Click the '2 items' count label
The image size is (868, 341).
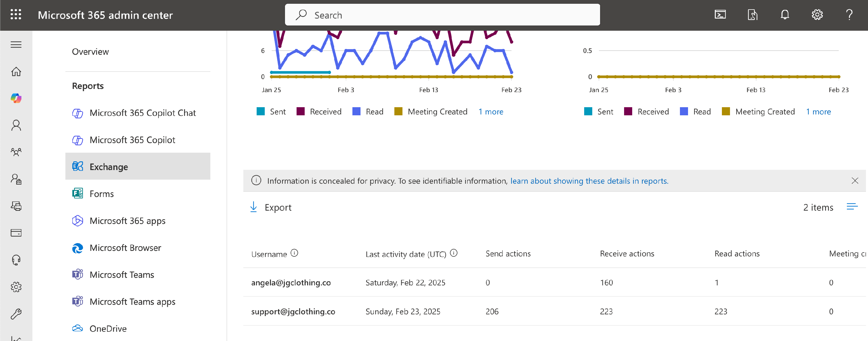818,207
